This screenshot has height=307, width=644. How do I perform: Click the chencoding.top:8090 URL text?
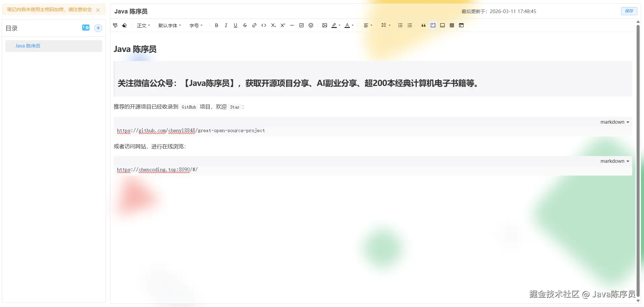tap(157, 170)
